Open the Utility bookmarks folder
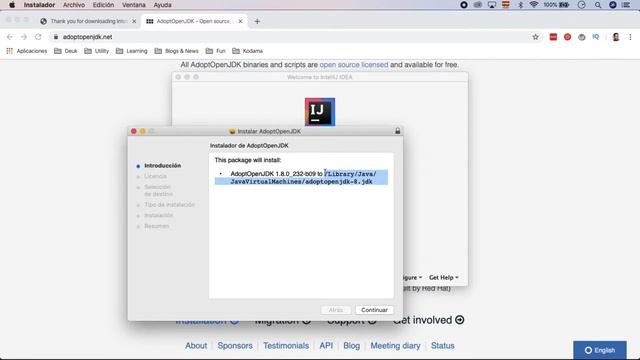Screen dimensions: 640x360 pos(97,51)
